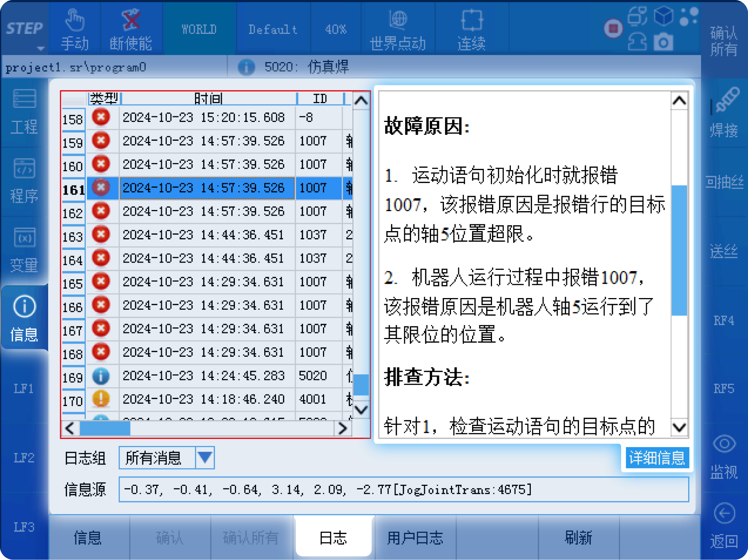
Task: Click log list scroll up arrow
Action: [x=361, y=100]
